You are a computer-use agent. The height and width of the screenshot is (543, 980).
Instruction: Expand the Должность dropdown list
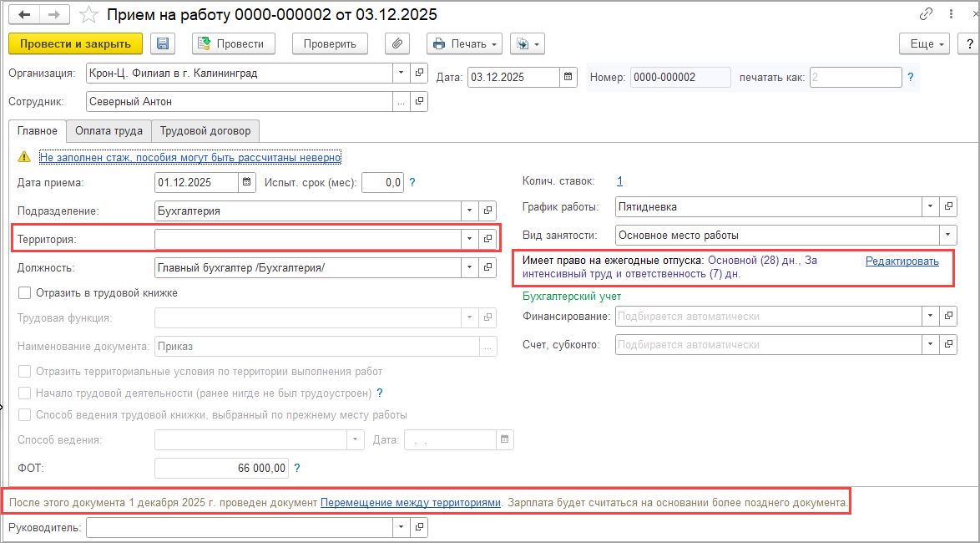pyautogui.click(x=470, y=267)
